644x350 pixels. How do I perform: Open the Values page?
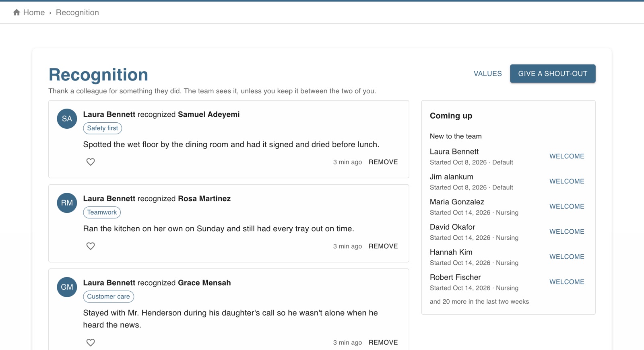coord(488,74)
